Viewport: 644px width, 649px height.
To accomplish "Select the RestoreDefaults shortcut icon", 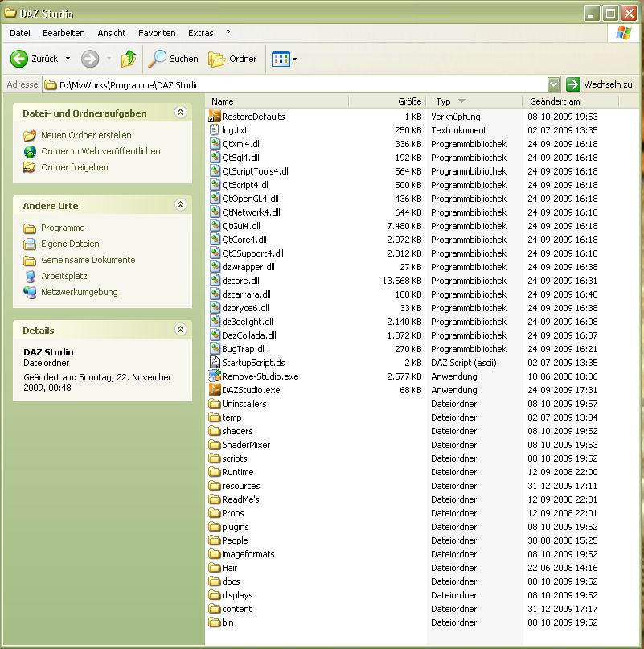I will pyautogui.click(x=215, y=117).
